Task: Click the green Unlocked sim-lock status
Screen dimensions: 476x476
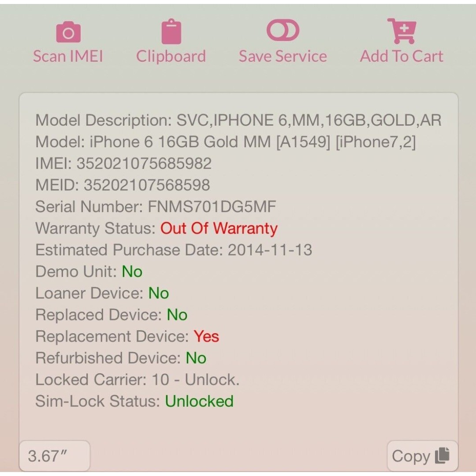Action: click(199, 402)
